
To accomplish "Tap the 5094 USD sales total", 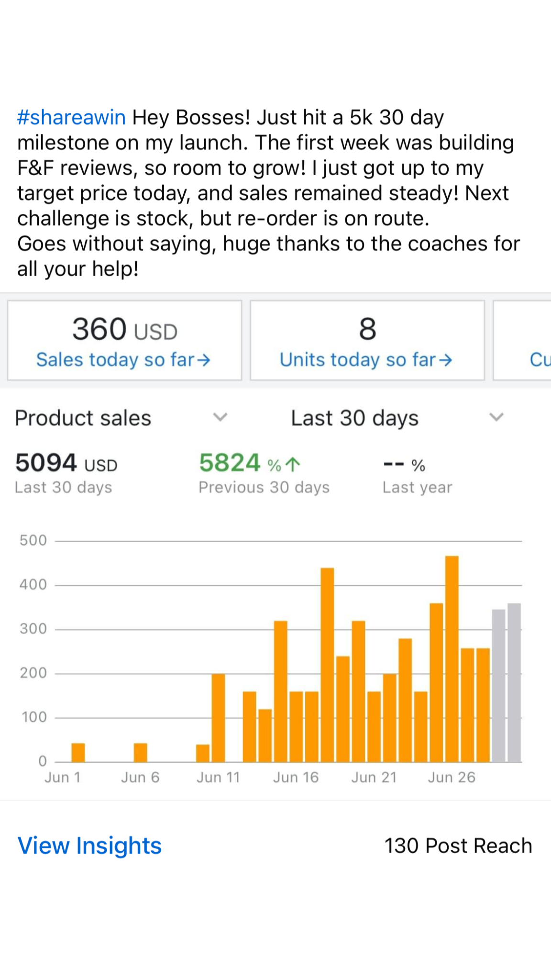I will [x=66, y=463].
